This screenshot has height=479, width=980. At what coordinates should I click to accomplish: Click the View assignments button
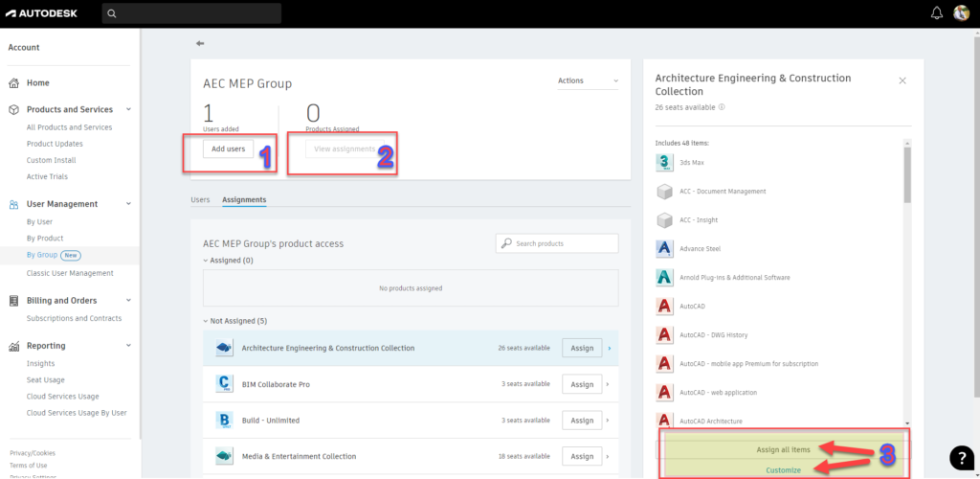tap(345, 148)
